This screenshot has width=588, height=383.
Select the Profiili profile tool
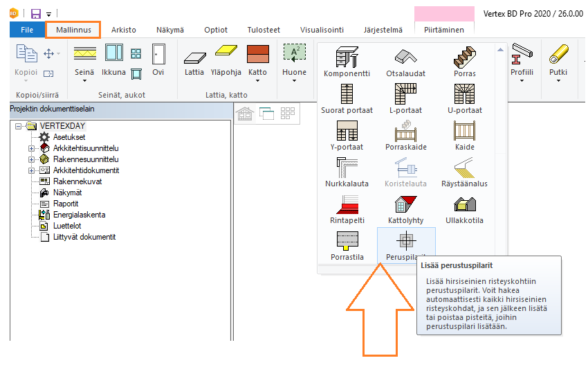(522, 60)
